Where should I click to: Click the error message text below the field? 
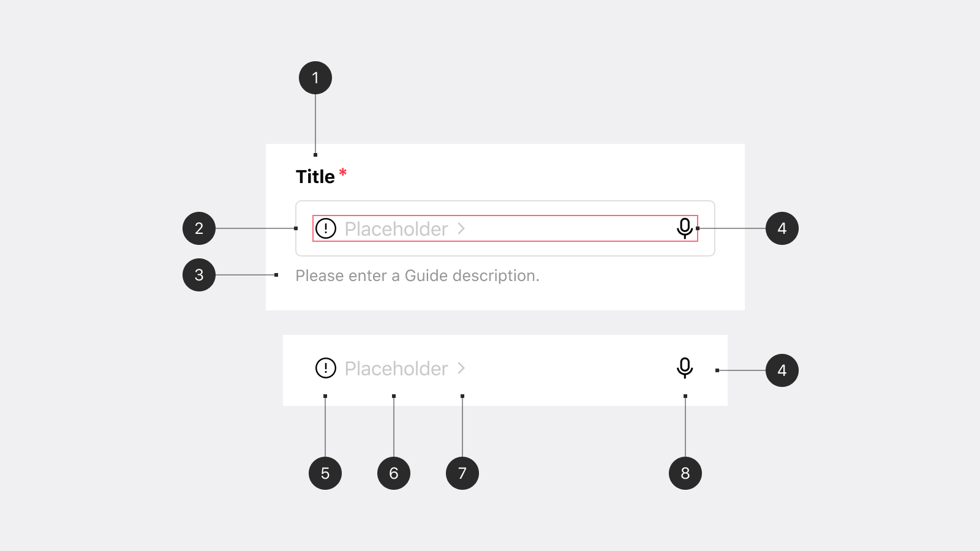point(417,275)
